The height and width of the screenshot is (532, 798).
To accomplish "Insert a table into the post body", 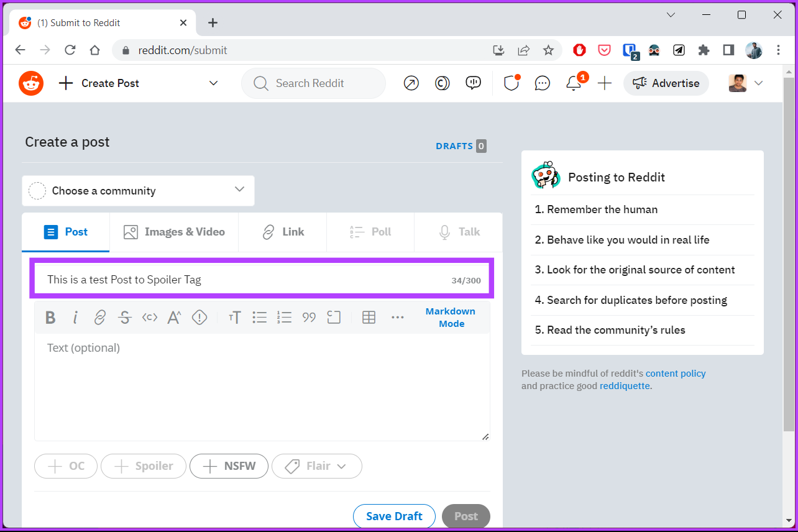I will [369, 318].
